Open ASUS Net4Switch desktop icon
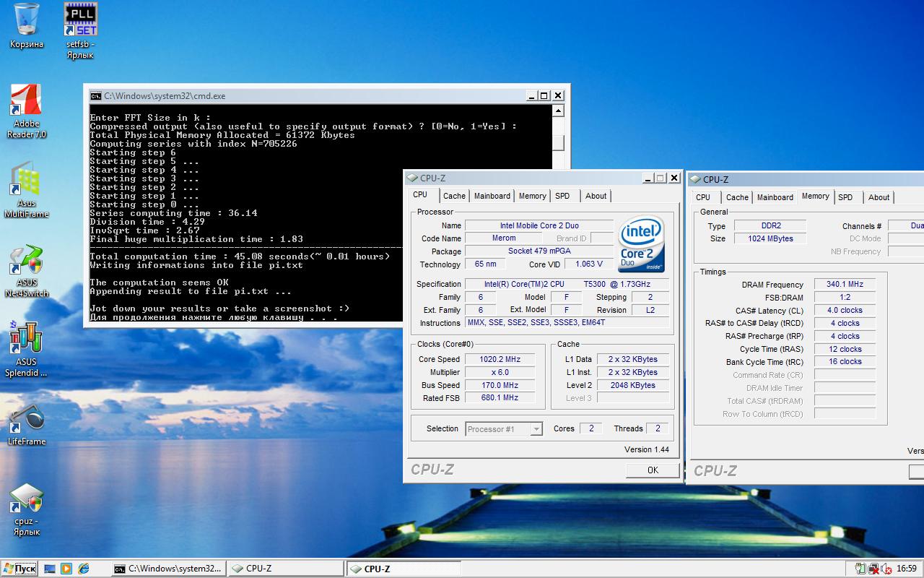This screenshot has height=578, width=924. pos(27,269)
